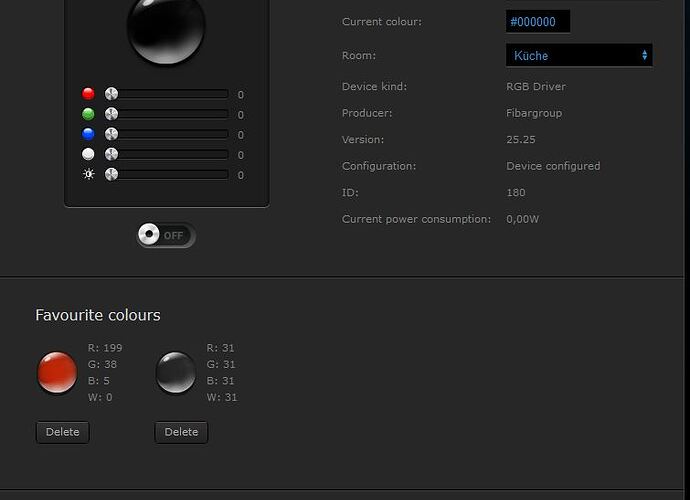Click the Current colour hex input field

pos(537,22)
